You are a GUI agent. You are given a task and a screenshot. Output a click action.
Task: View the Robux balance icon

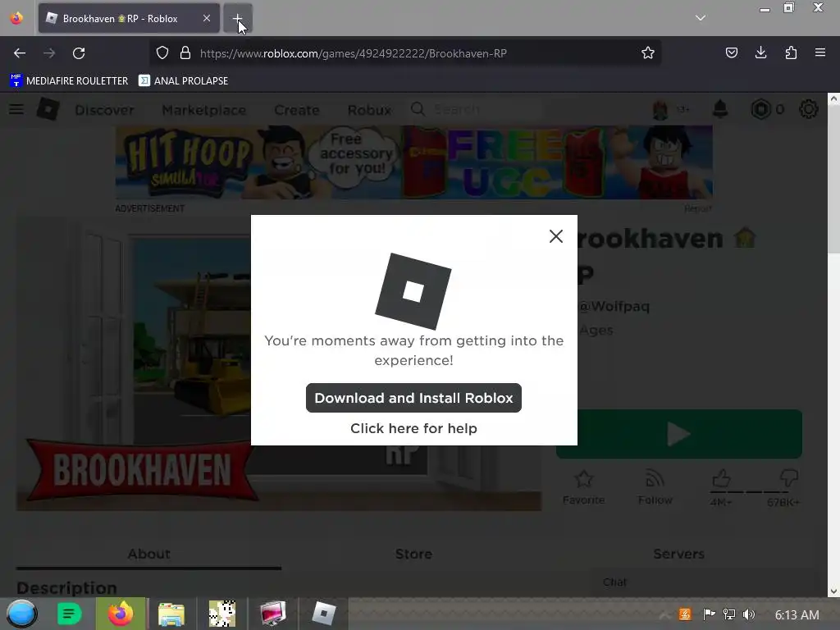(760, 110)
